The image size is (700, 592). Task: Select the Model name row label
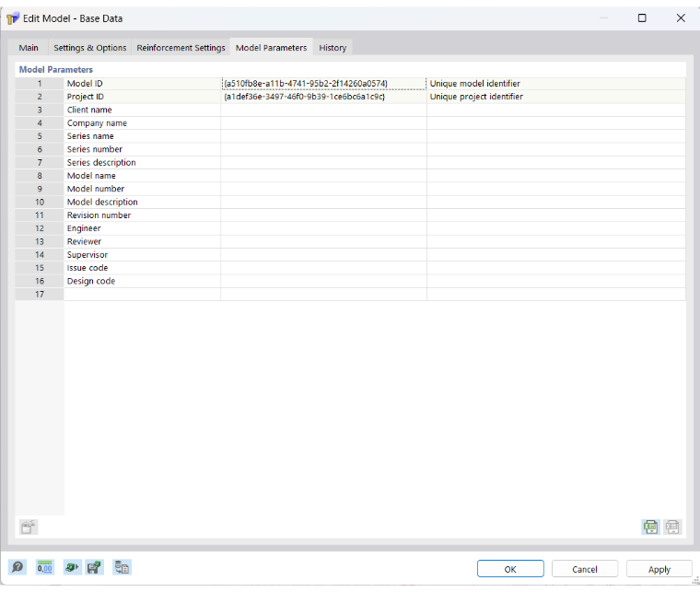point(143,176)
